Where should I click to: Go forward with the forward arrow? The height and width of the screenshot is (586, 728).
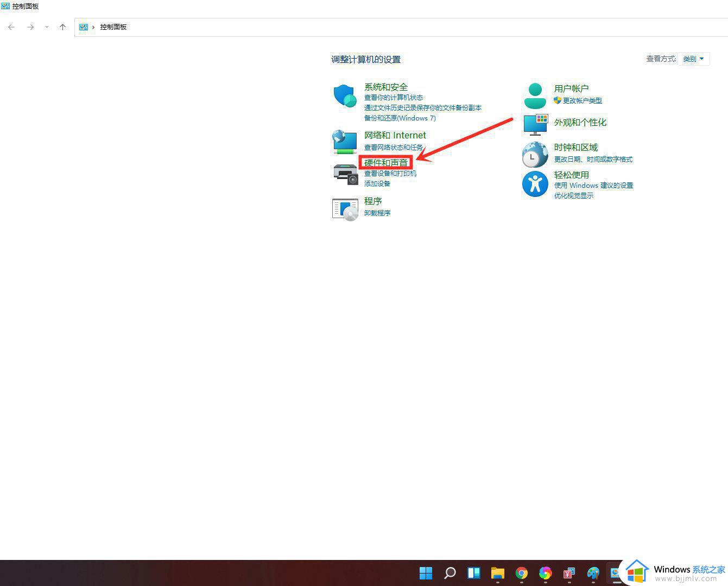coord(30,27)
